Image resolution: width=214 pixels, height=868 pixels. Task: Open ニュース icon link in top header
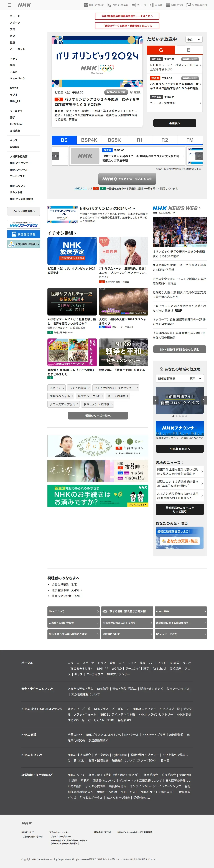click(139, 5)
